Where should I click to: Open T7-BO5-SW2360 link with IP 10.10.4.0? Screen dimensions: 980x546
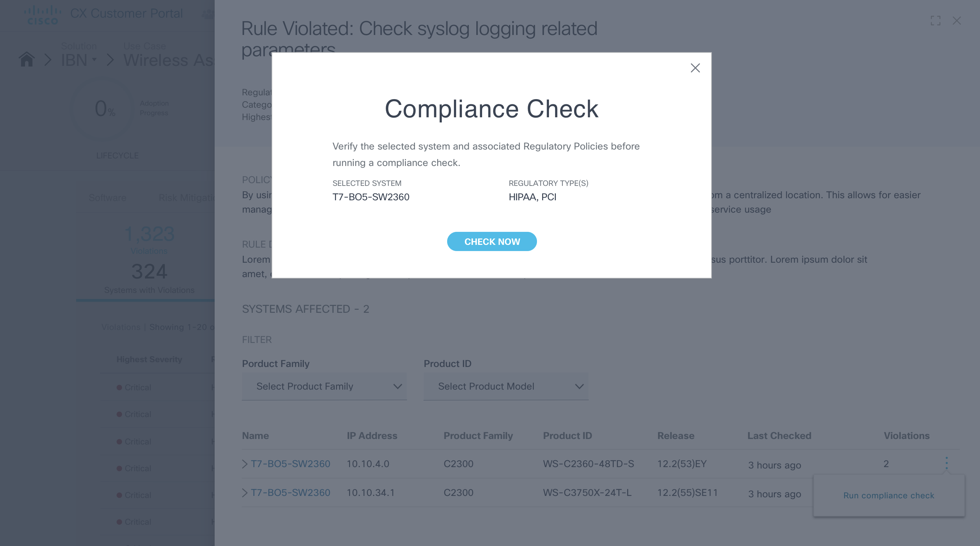(290, 464)
